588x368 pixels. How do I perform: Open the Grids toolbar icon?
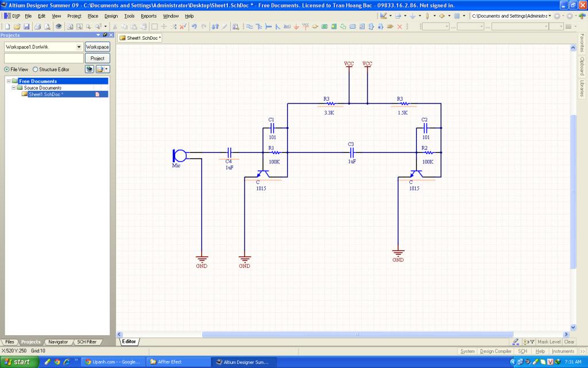point(457,16)
